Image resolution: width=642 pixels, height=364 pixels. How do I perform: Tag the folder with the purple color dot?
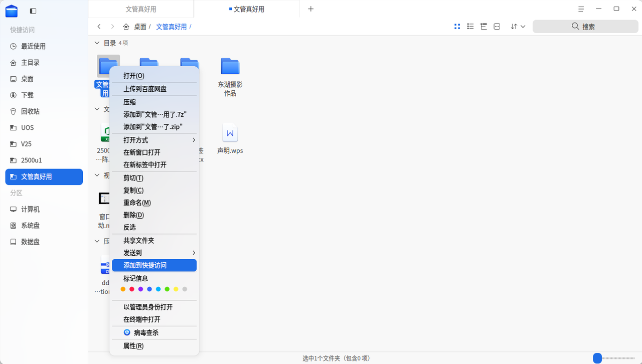(140, 289)
